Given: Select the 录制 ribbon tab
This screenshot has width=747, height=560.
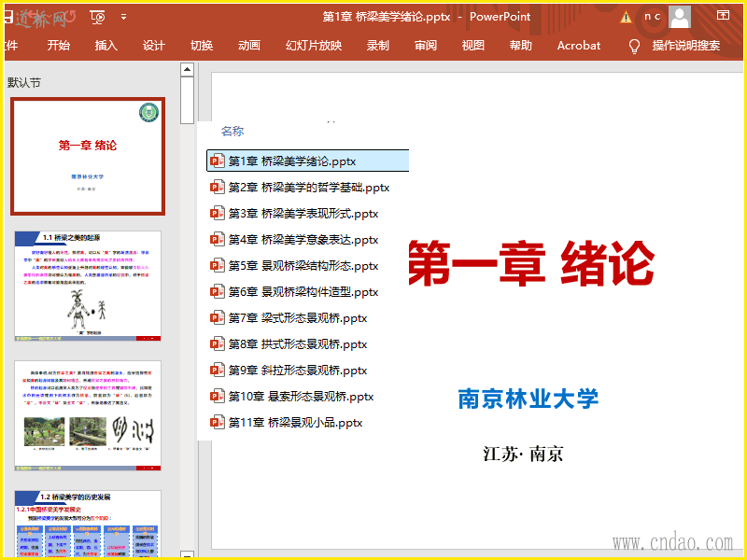Looking at the screenshot, I should [378, 46].
